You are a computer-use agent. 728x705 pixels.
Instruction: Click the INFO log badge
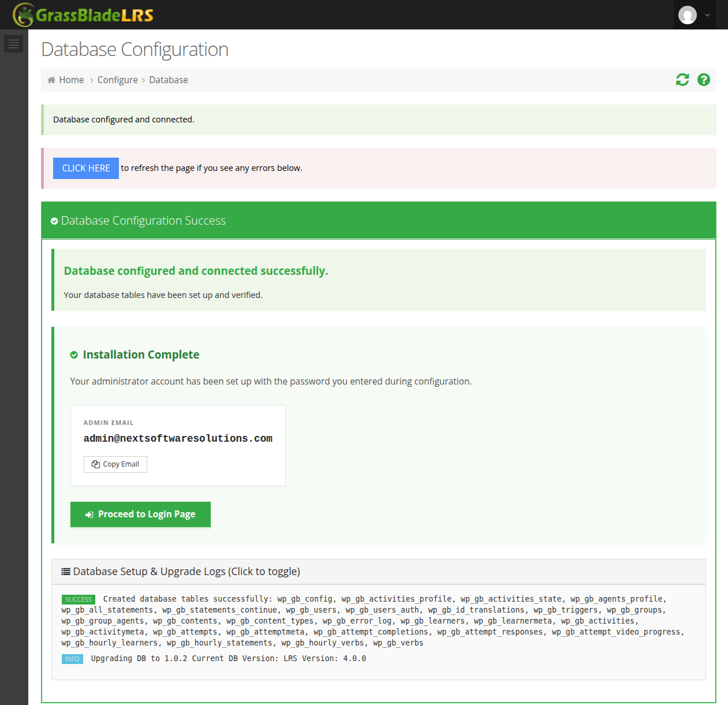[x=72, y=659]
